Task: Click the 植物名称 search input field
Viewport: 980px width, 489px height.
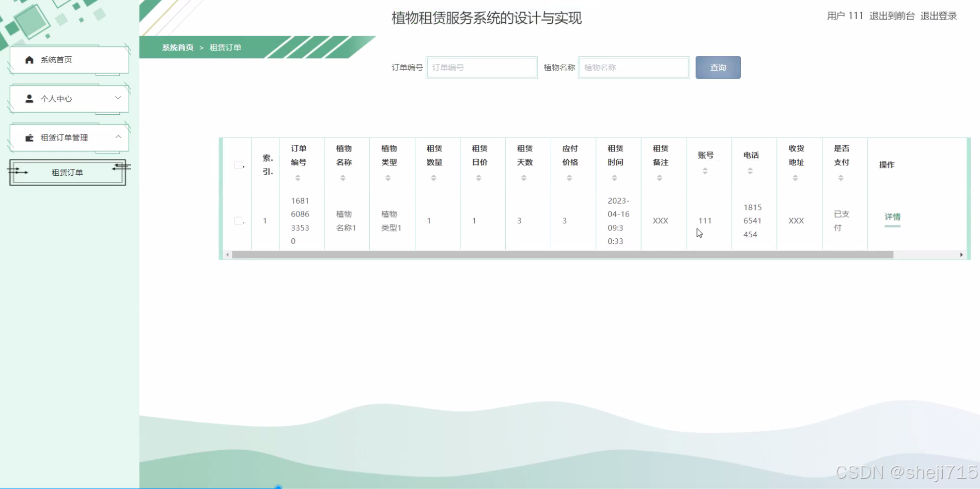Action: pos(633,67)
